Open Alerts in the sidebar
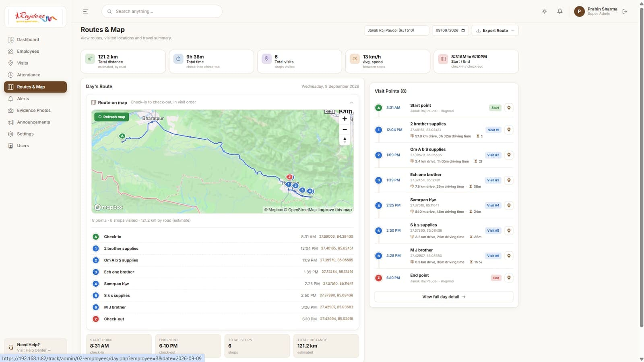 35,99
